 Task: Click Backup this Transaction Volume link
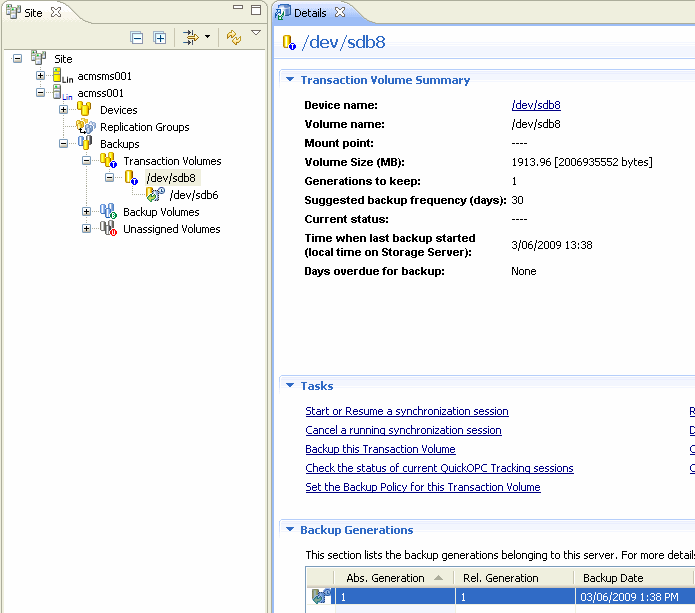(x=380, y=449)
